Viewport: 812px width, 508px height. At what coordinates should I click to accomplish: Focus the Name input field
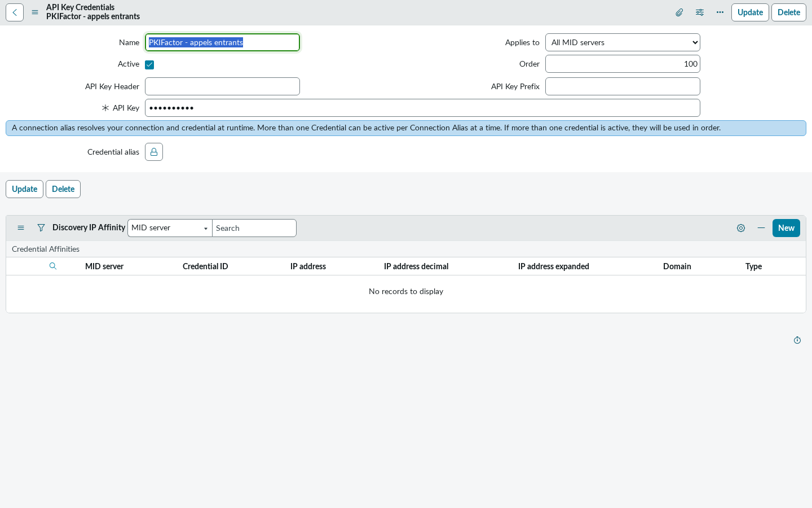tap(222, 42)
